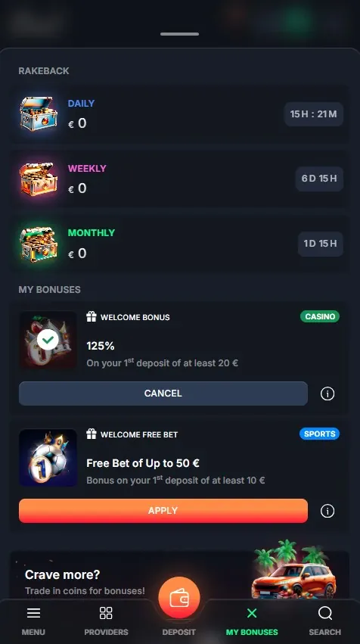
Task: Click the Welcome Free Bet football thumbnail
Action: click(x=48, y=458)
